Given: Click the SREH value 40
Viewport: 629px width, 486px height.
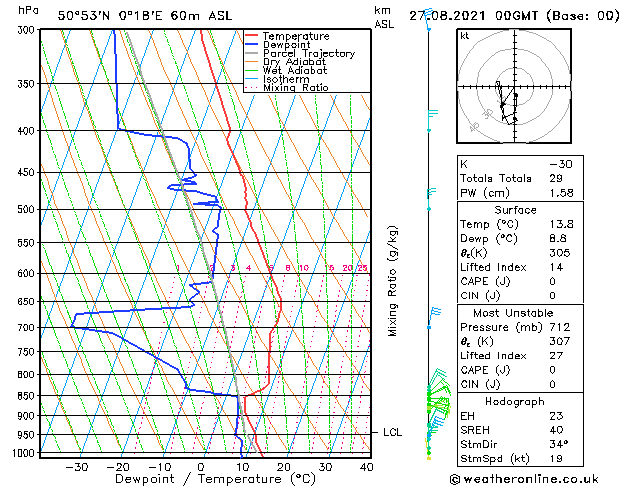Looking at the screenshot, I should [x=556, y=430].
